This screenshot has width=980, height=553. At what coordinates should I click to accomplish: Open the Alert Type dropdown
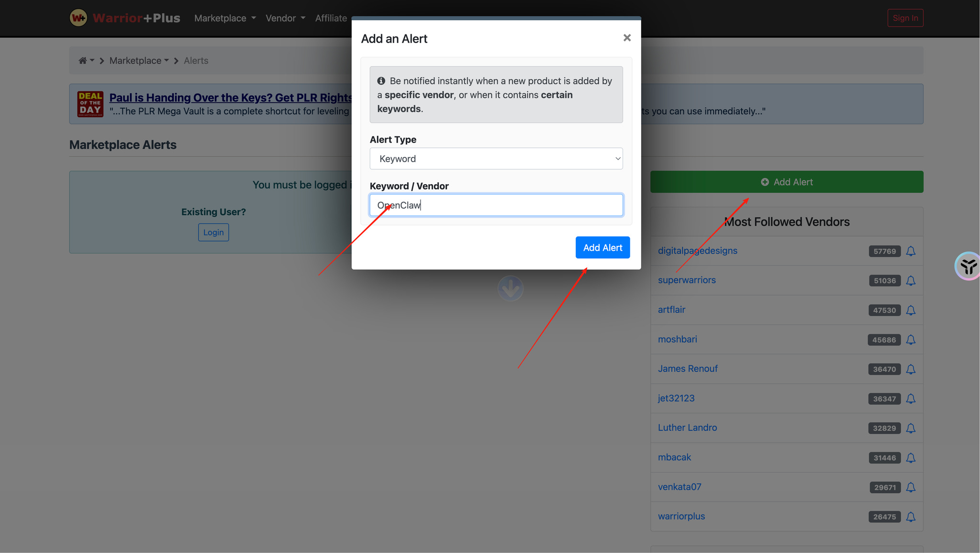(496, 158)
